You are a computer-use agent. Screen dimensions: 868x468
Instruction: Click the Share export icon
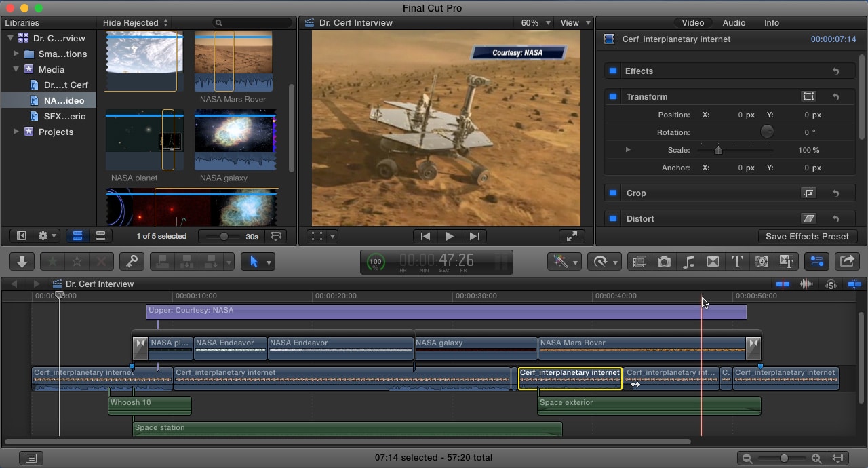click(x=846, y=261)
